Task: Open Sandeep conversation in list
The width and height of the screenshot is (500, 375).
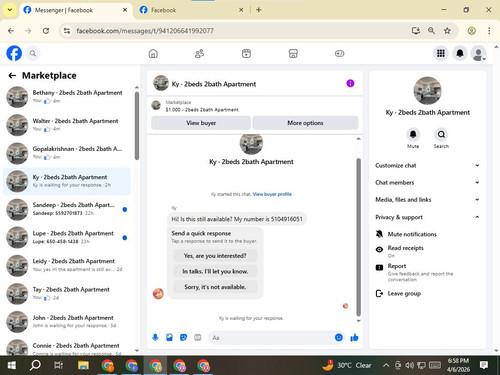Action: click(x=67, y=209)
